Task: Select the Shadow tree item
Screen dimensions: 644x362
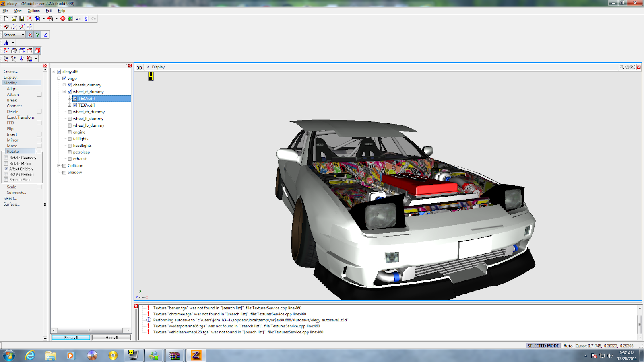Action: point(74,172)
